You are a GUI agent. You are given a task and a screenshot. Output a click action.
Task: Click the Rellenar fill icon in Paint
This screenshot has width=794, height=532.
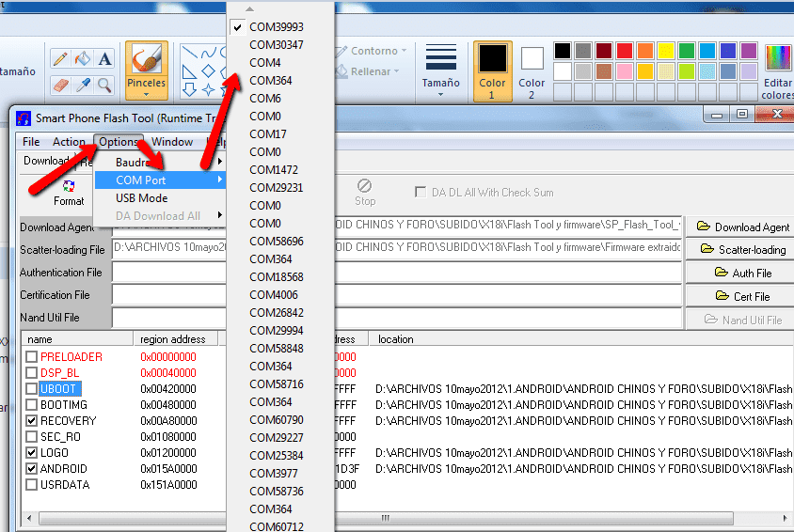point(341,70)
